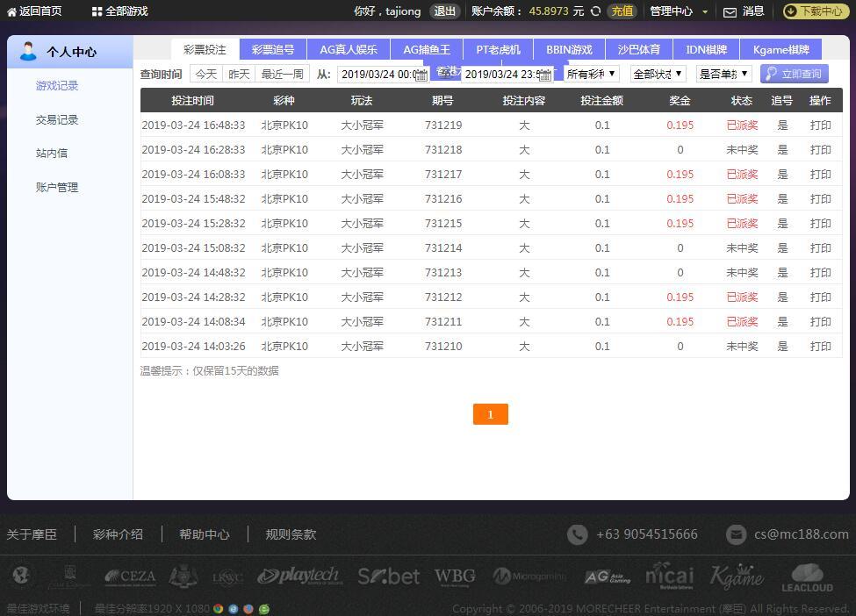Click the nicai logo in footer
This screenshot has height=616, width=856.
[x=669, y=576]
